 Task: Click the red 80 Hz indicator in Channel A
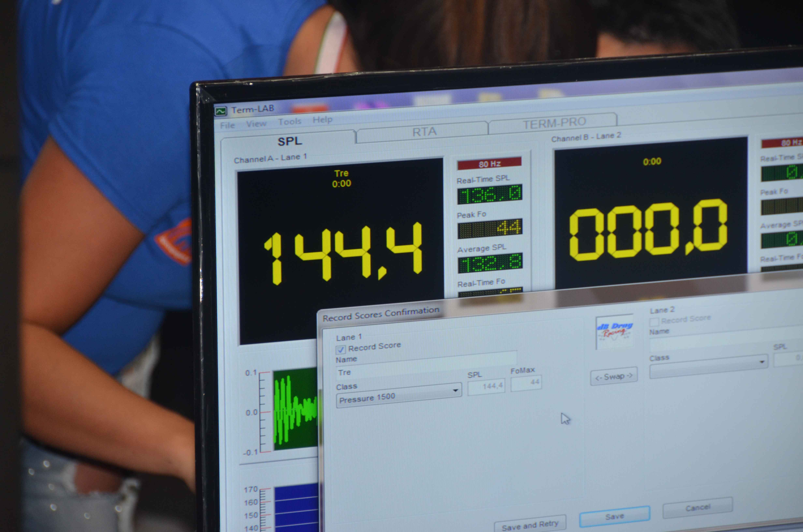(x=489, y=163)
